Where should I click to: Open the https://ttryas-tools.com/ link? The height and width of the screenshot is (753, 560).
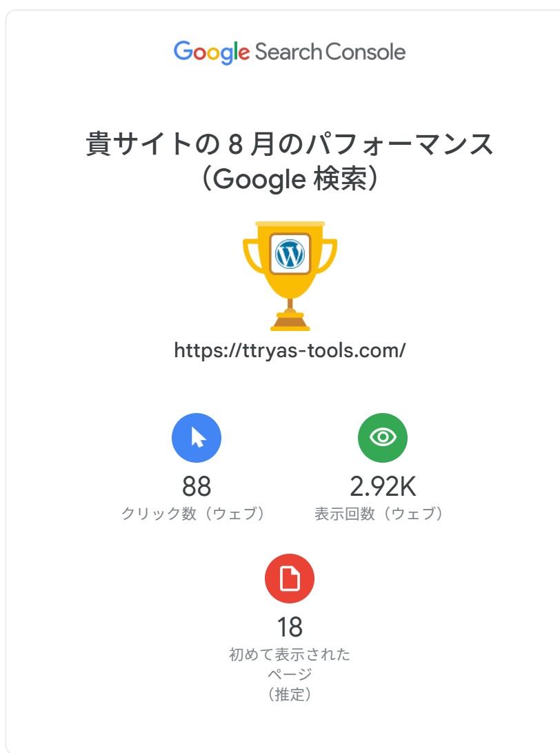290,350
